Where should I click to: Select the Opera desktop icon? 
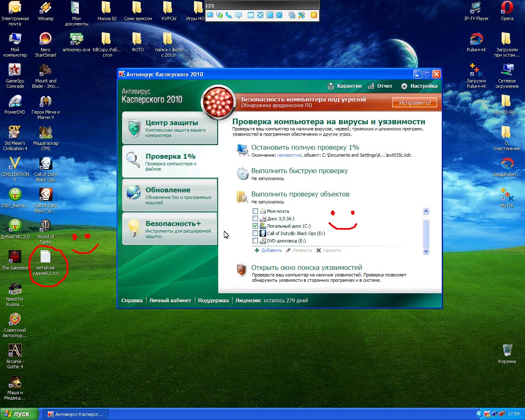507,11
